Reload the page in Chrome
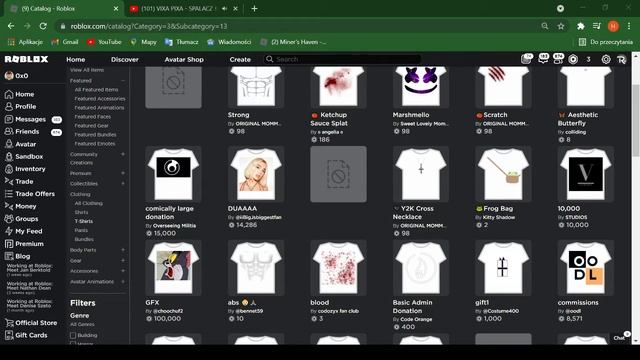The width and height of the screenshot is (640, 360). 43,26
